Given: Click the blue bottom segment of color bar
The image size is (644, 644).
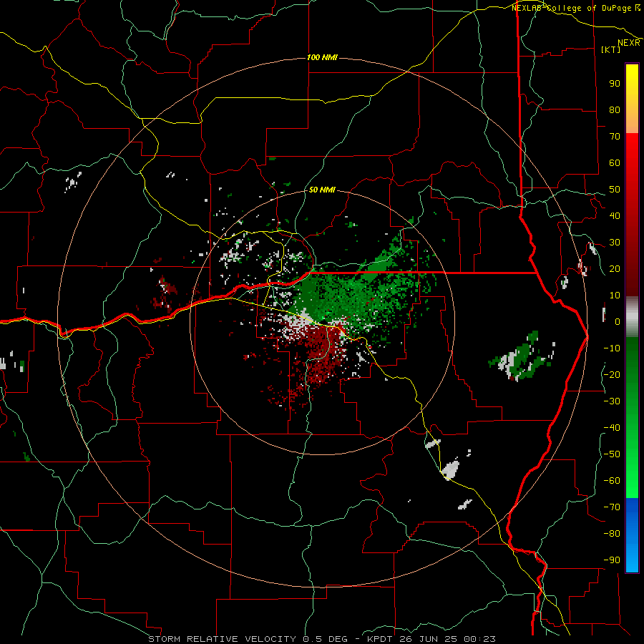Looking at the screenshot, I should click(x=632, y=535).
